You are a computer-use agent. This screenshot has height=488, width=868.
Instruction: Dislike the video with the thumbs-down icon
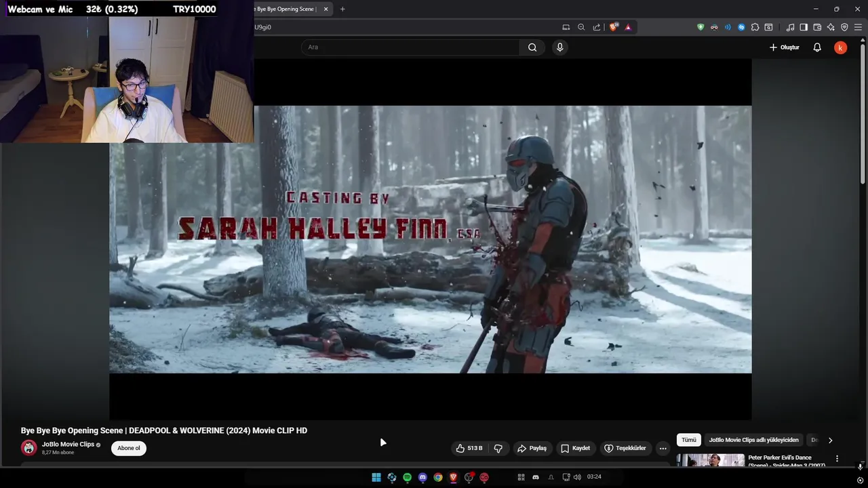coord(498,448)
